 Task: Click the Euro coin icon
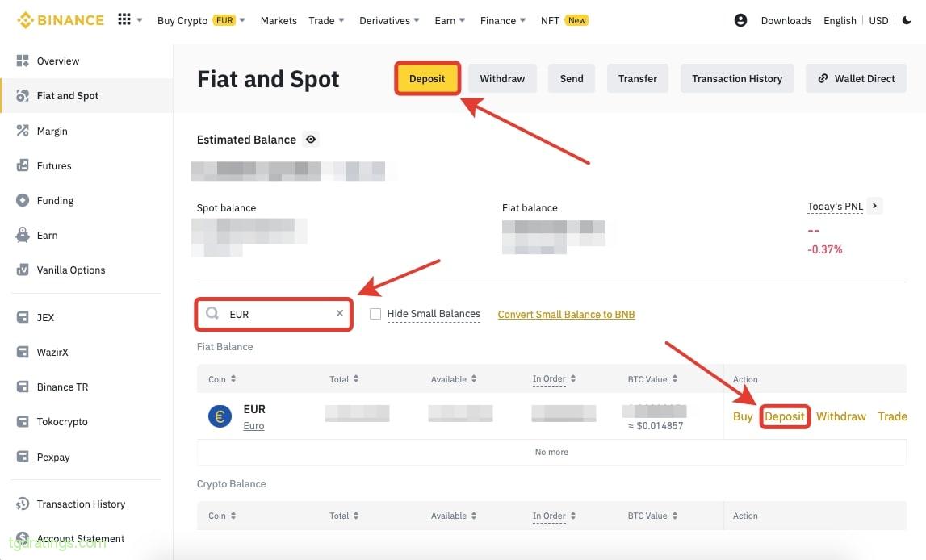coord(220,416)
